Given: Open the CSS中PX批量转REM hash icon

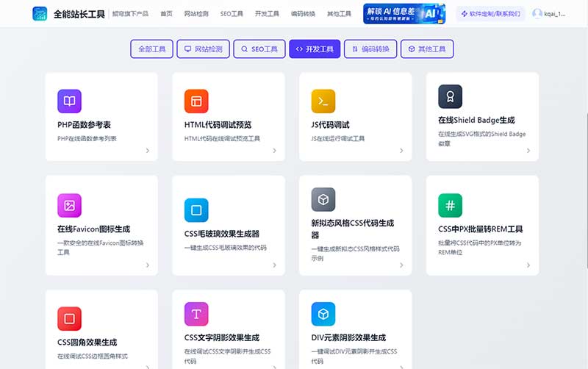Looking at the screenshot, I should pyautogui.click(x=450, y=206).
